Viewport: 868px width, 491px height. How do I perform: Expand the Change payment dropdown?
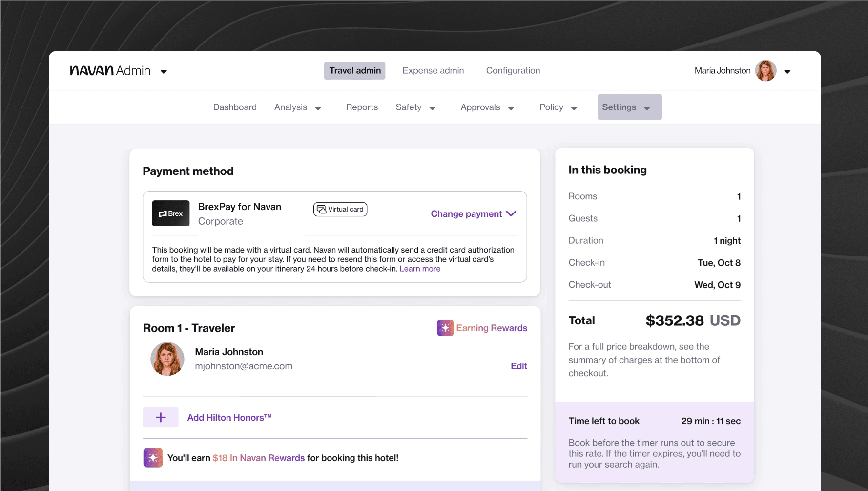[473, 213]
